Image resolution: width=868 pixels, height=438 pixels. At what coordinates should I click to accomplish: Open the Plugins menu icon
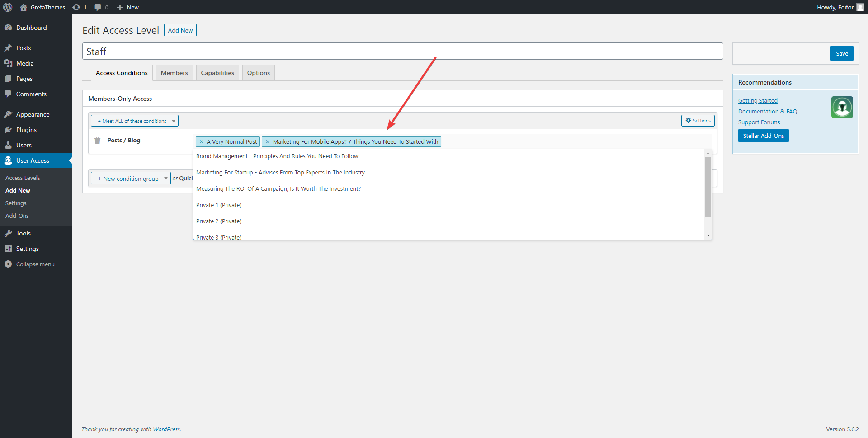pos(8,130)
